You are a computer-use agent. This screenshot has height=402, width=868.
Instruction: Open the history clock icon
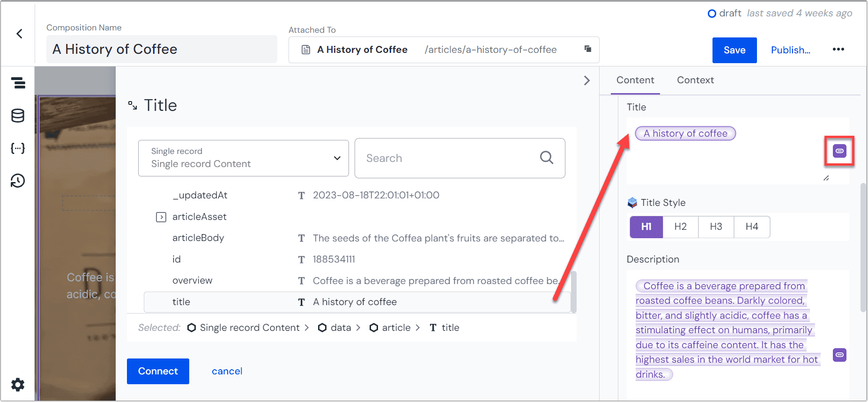point(18,181)
